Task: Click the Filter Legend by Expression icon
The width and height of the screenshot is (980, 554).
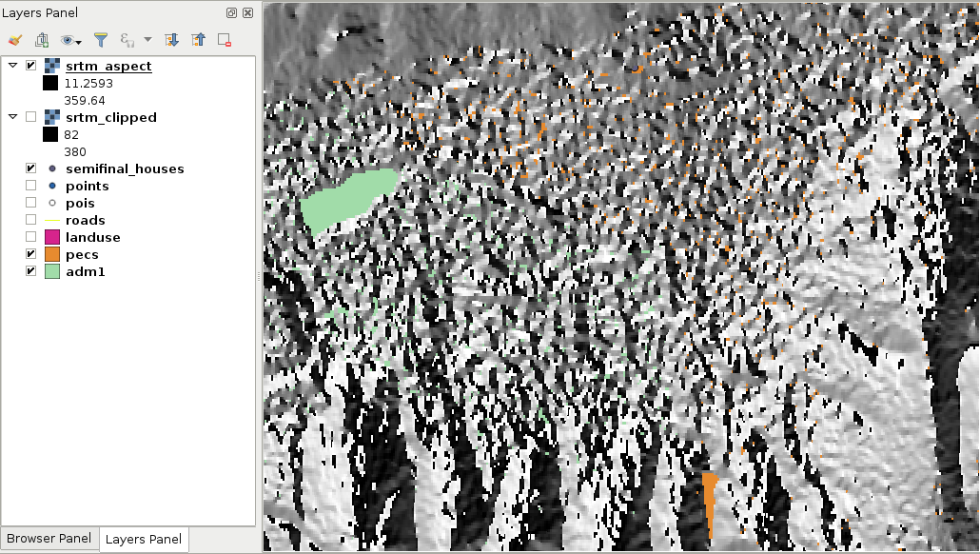Action: point(127,40)
